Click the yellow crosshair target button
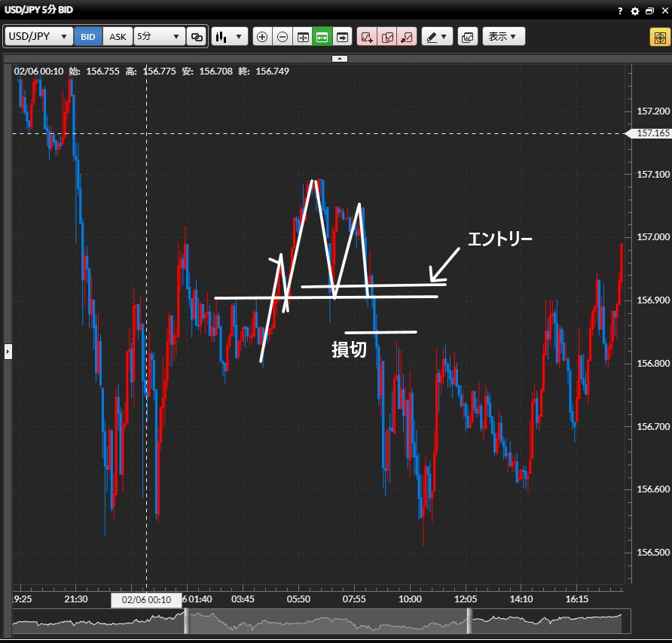This screenshot has height=643, width=672. pos(658,37)
